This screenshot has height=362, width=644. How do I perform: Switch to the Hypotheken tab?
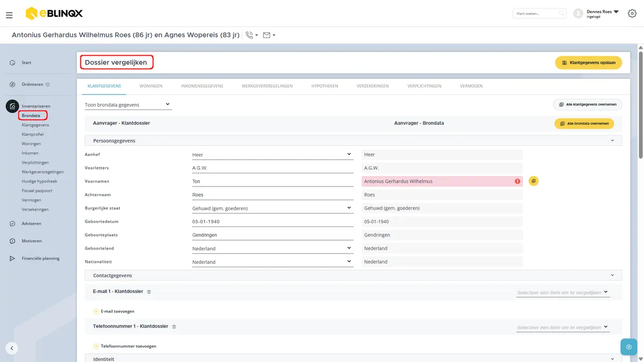pos(325,86)
